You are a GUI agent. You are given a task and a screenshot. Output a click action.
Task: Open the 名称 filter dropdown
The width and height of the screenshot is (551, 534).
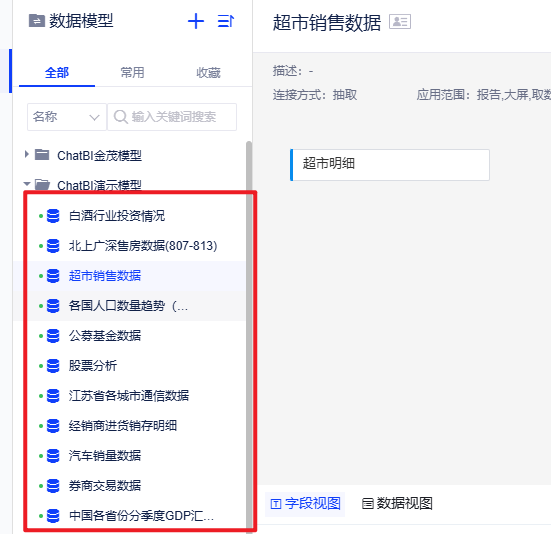(67, 117)
